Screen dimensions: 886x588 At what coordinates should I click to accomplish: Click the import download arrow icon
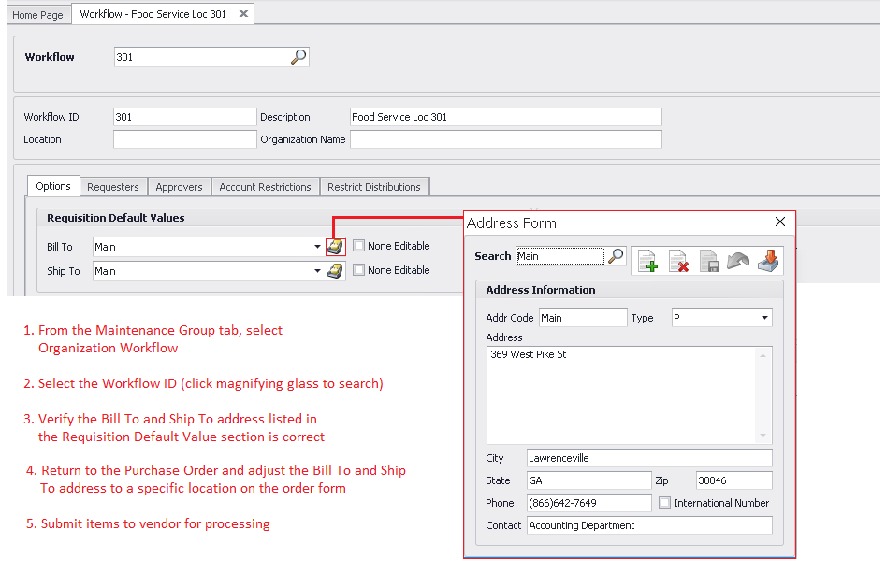click(x=768, y=261)
